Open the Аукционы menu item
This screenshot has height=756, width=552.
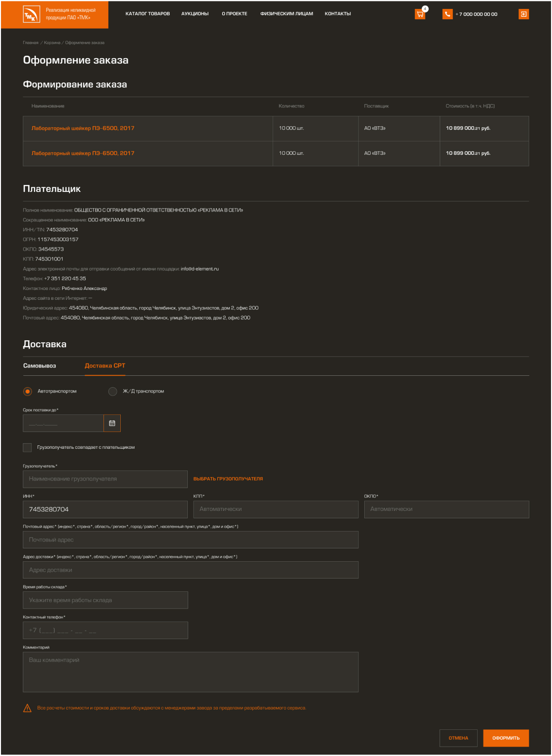[x=195, y=14]
